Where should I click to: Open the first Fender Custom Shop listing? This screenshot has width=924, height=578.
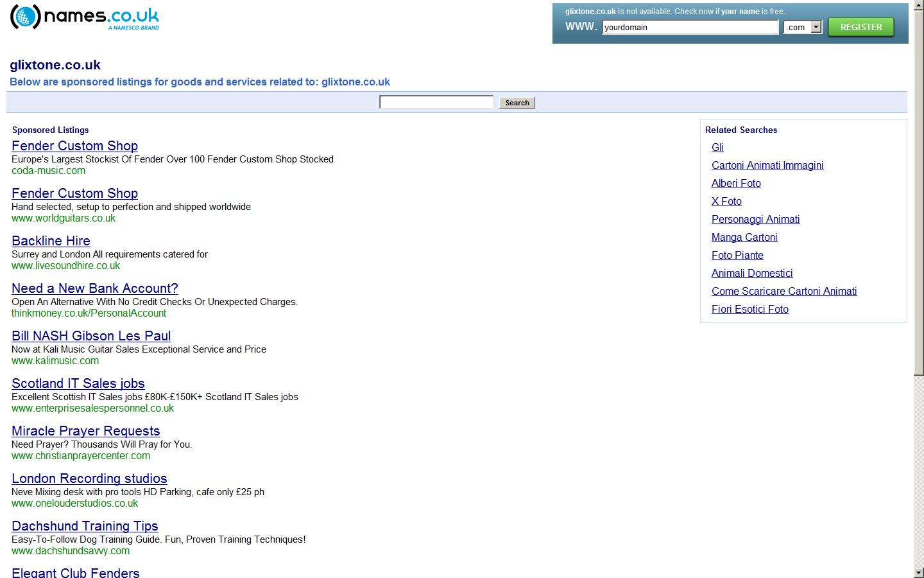click(x=74, y=146)
